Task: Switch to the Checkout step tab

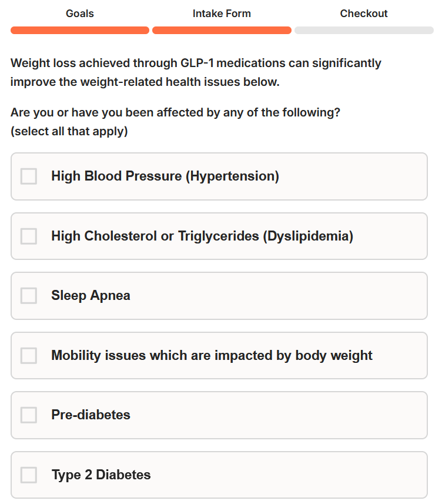Action: tap(364, 14)
